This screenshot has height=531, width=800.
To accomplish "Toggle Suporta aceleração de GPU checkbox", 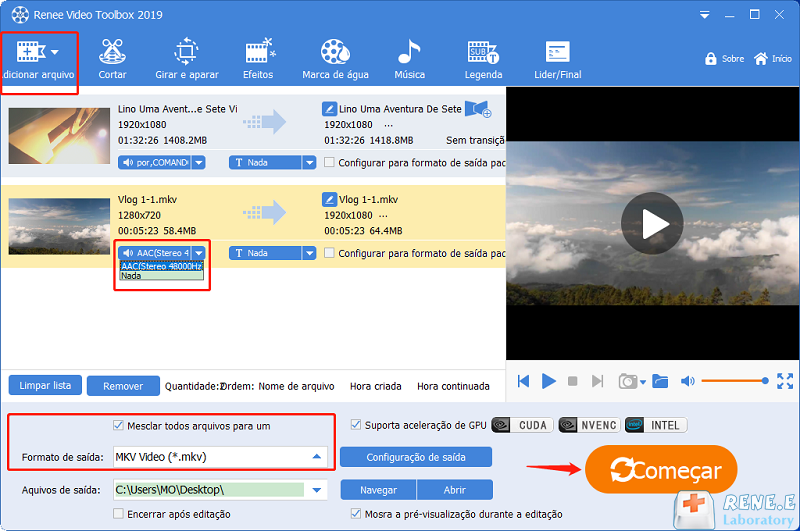I will tap(356, 425).
